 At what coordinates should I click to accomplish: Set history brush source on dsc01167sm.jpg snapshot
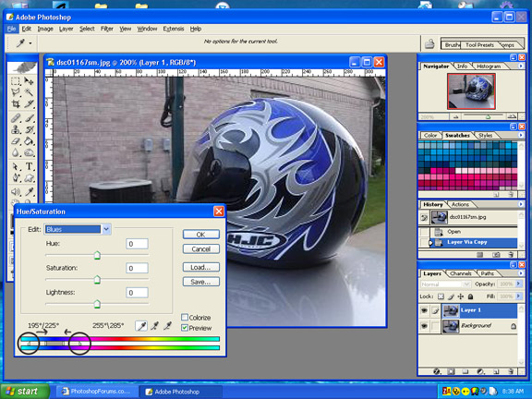point(424,217)
